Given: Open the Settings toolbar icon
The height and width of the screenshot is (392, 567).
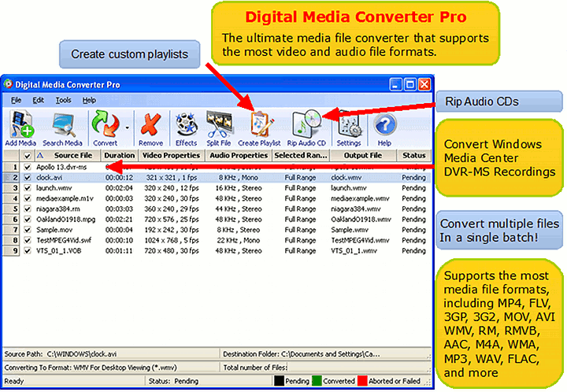Looking at the screenshot, I should (350, 124).
